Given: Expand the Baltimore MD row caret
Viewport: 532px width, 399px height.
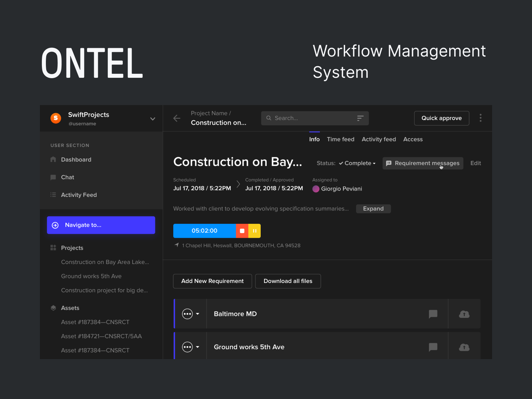Looking at the screenshot, I should click(198, 314).
